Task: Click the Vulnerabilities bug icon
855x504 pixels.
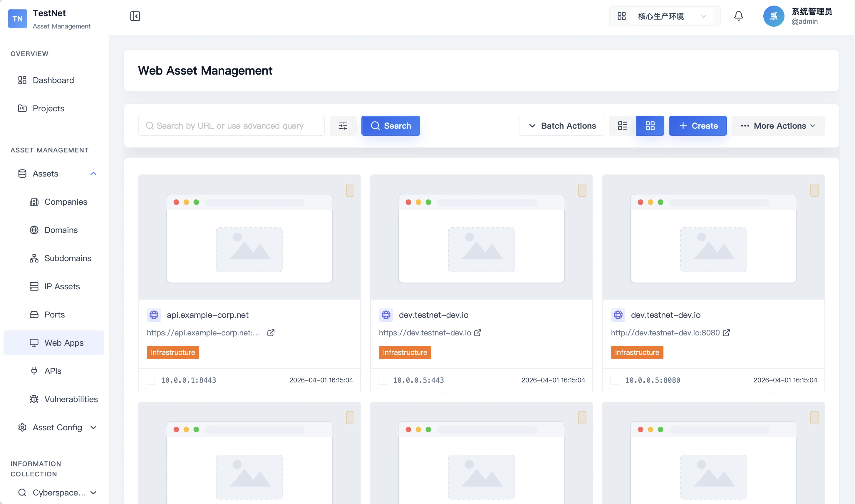Action: point(34,399)
